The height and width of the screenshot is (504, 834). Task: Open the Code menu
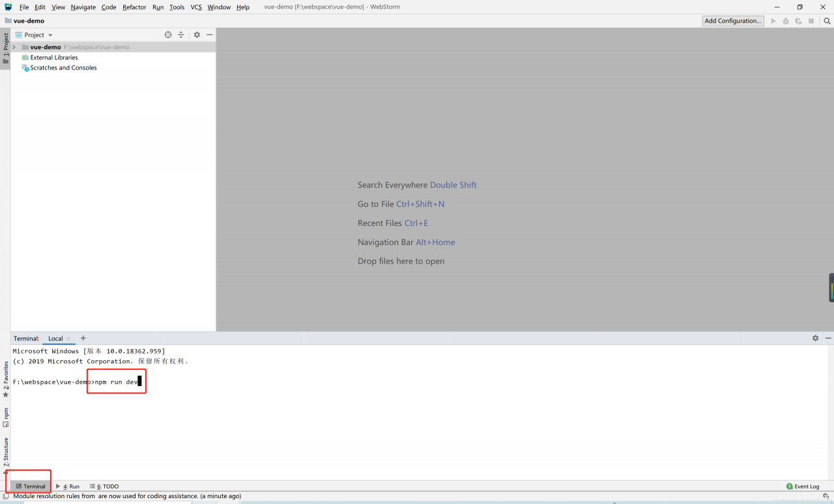109,7
